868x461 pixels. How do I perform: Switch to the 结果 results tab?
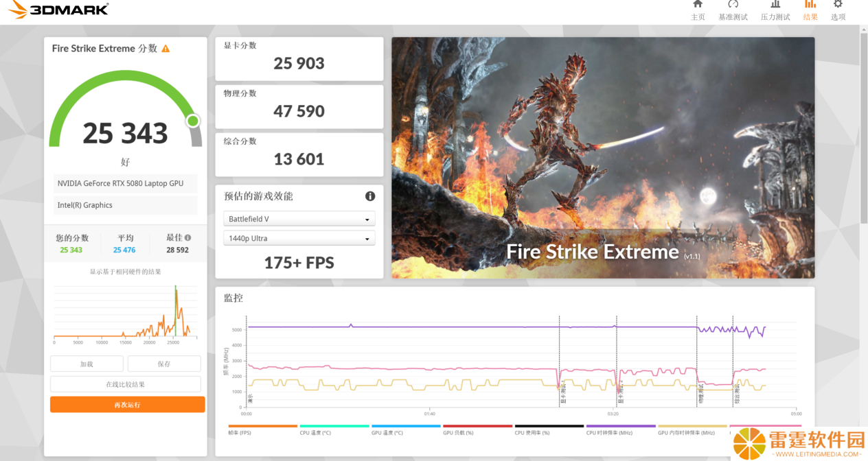point(810,10)
